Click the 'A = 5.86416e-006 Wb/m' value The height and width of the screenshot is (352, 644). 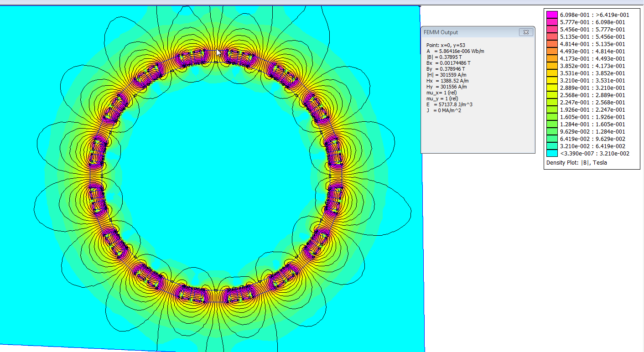coord(455,51)
